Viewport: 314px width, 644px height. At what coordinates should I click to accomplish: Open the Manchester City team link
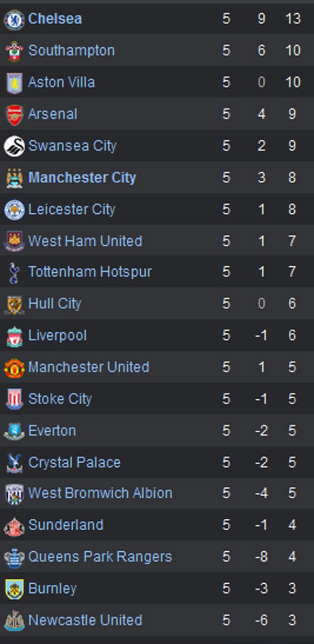click(82, 178)
